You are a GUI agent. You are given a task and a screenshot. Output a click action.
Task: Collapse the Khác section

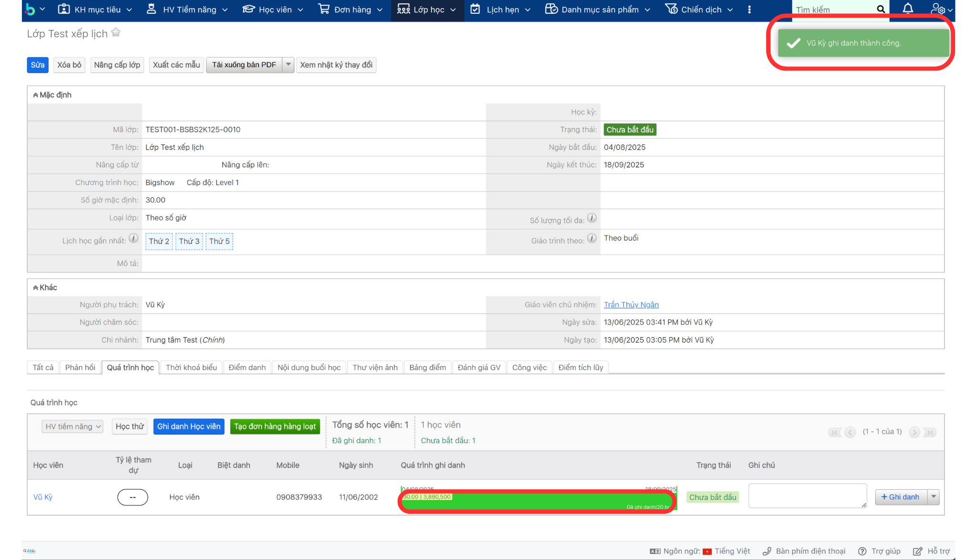click(x=36, y=288)
